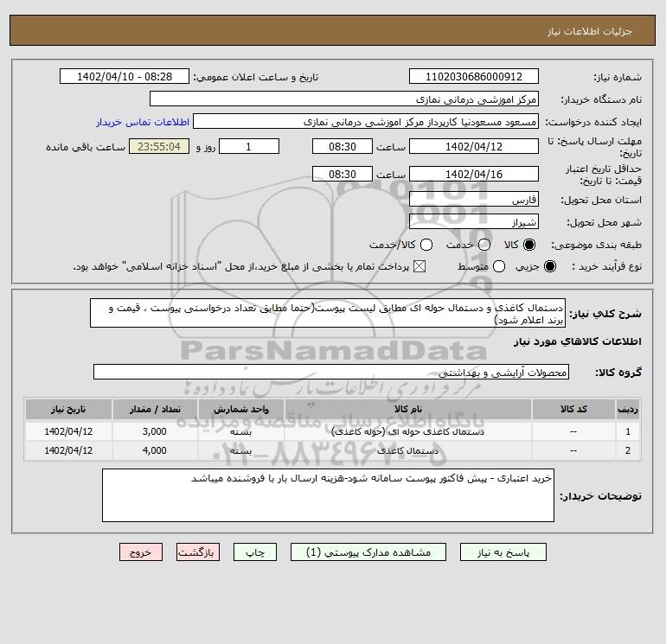Image resolution: width=666 pixels, height=644 pixels.
Task: Click the province field فارس
Action: point(474,200)
